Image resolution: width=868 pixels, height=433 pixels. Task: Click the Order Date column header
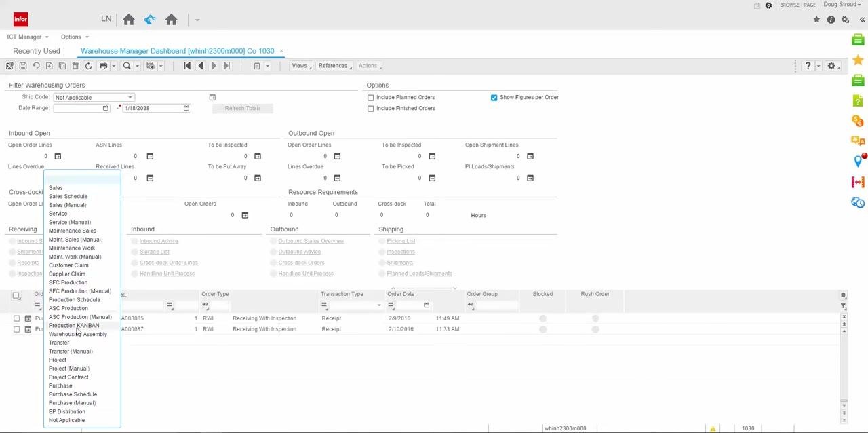click(401, 294)
